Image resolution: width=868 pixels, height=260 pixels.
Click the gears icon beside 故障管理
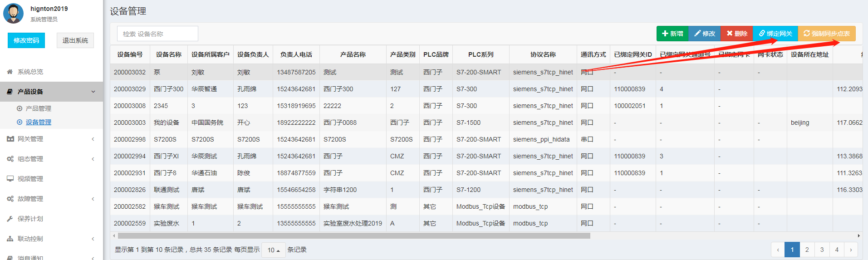point(10,199)
